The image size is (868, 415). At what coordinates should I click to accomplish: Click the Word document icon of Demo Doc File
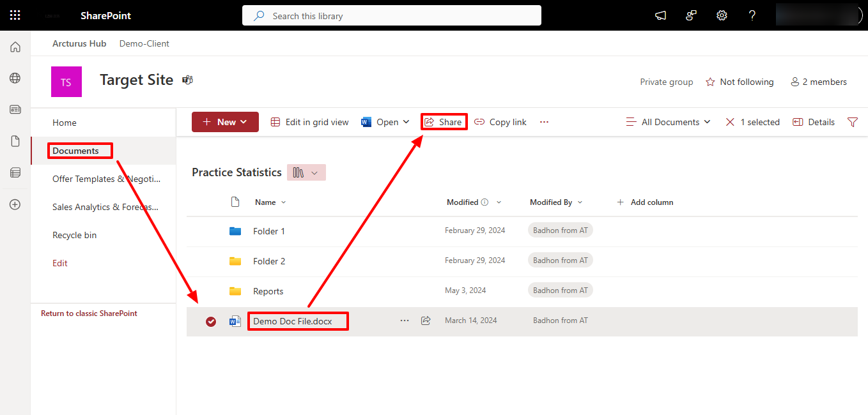235,321
